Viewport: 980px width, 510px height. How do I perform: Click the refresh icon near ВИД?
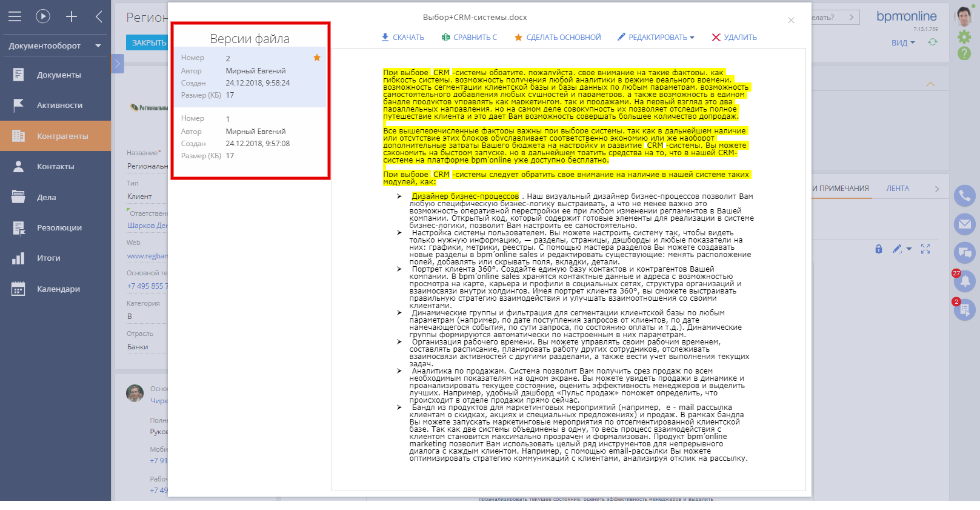(933, 42)
